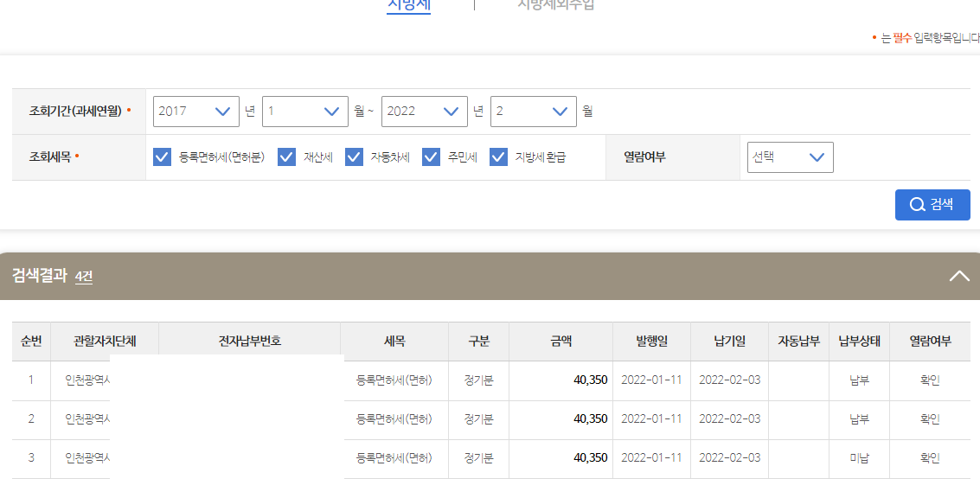This screenshot has width=980, height=479.
Task: Click the 전자납부번호 column header
Action: 249,341
